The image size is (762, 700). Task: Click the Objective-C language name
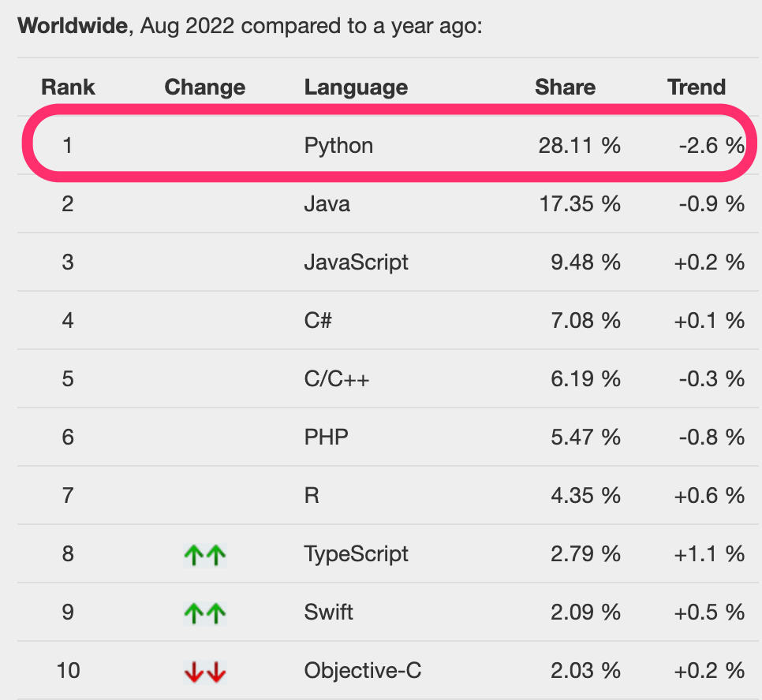pos(363,670)
